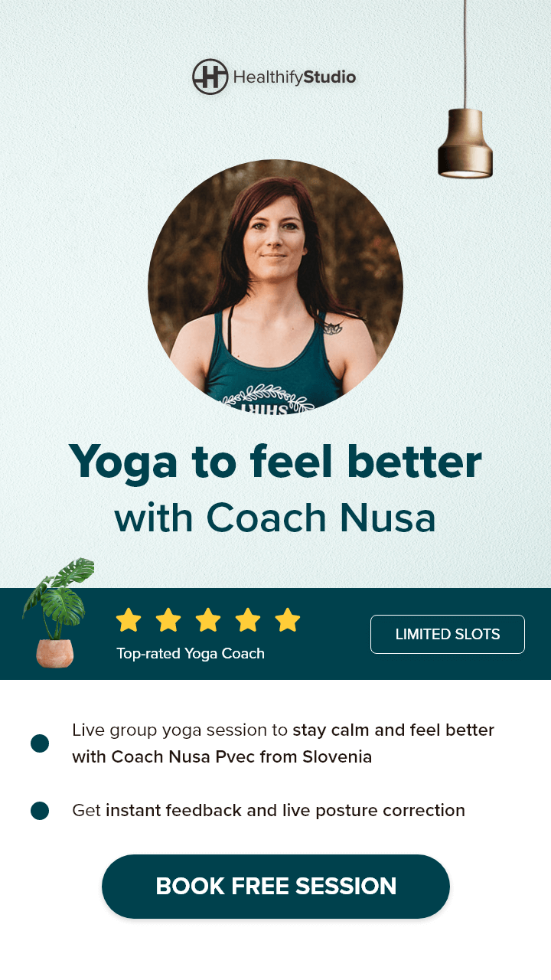Open Coach Nusa's circular profile photo
Image resolution: width=551 pixels, height=980 pixels.
coord(275,287)
